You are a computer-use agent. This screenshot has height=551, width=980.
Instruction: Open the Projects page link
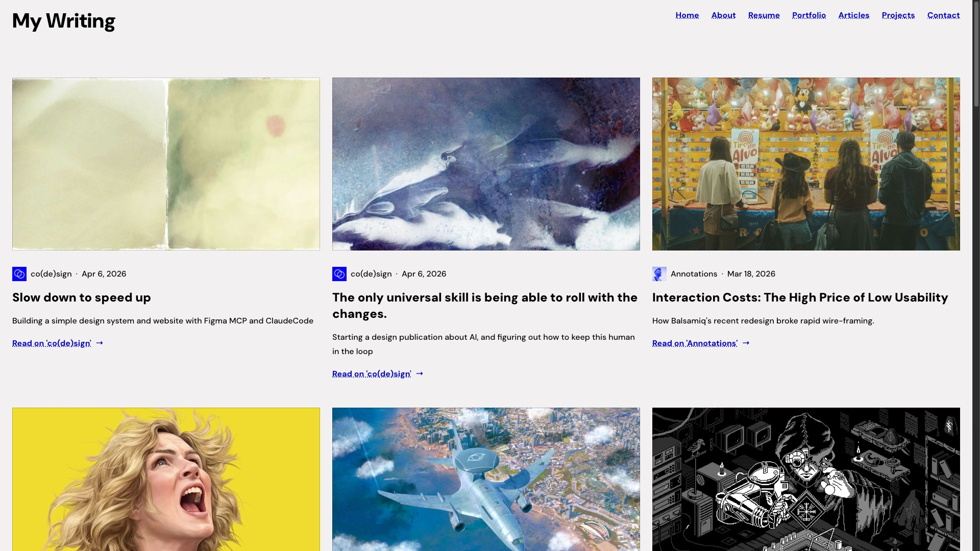pyautogui.click(x=898, y=15)
